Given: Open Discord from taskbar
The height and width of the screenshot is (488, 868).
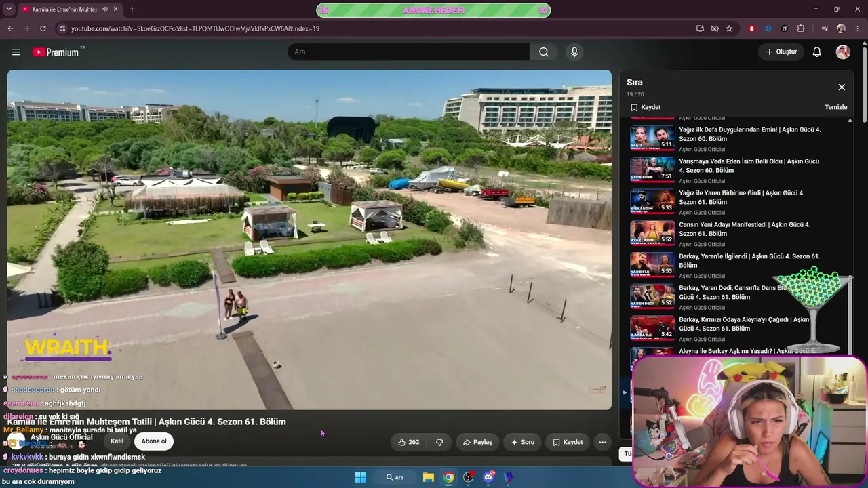Looking at the screenshot, I should pyautogui.click(x=488, y=477).
